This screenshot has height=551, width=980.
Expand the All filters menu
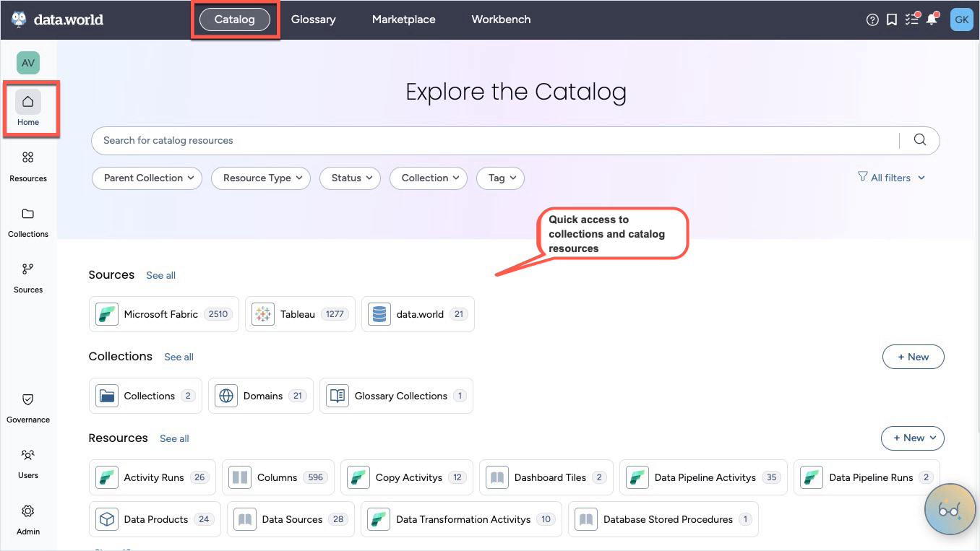(x=891, y=178)
